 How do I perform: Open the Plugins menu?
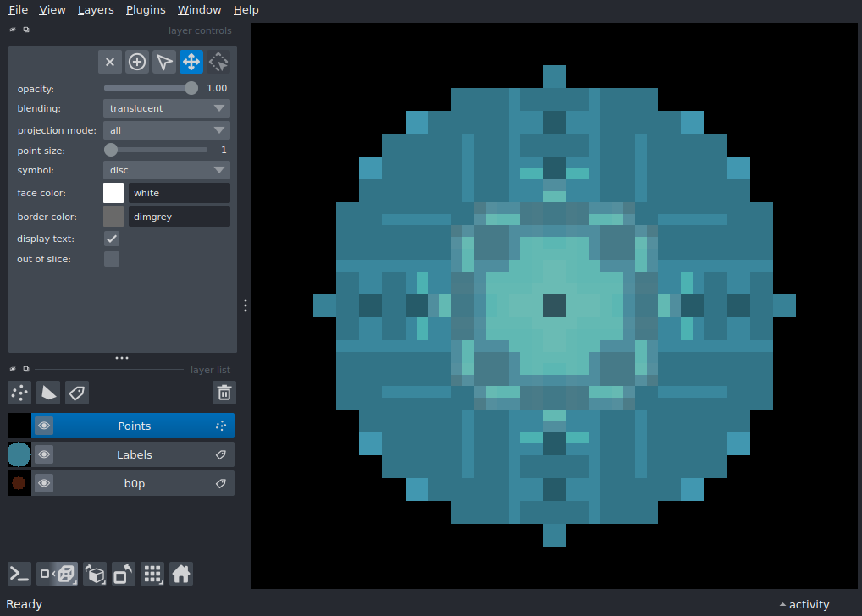[x=146, y=9]
